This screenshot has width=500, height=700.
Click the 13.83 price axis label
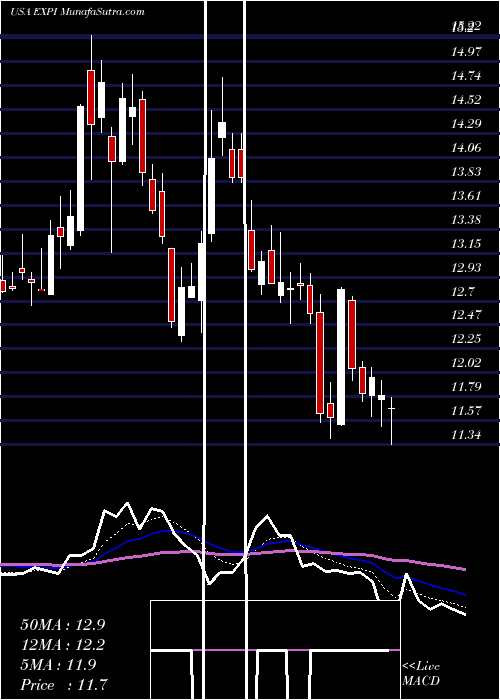coord(467,172)
